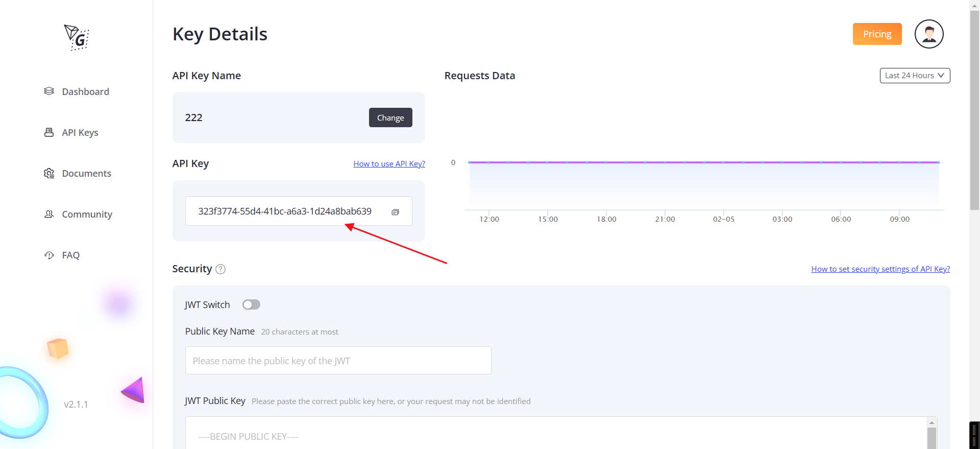Click the API Keys sidebar icon

click(x=49, y=132)
